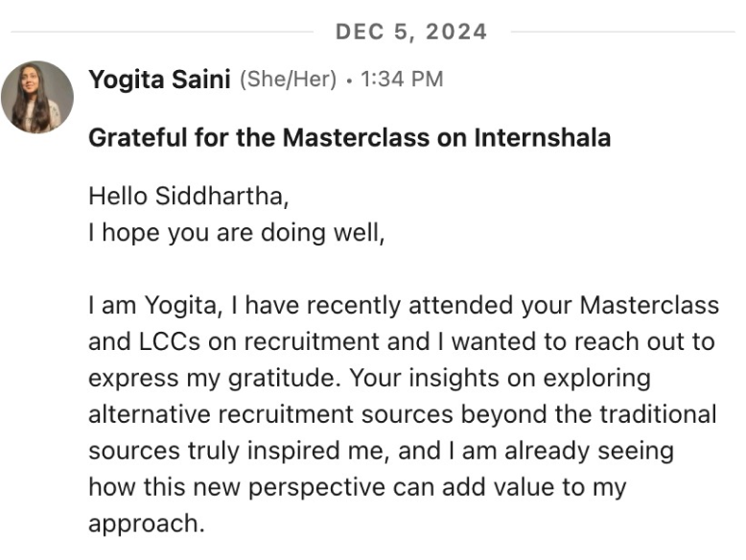Click the word traditional in the message

[x=658, y=414]
